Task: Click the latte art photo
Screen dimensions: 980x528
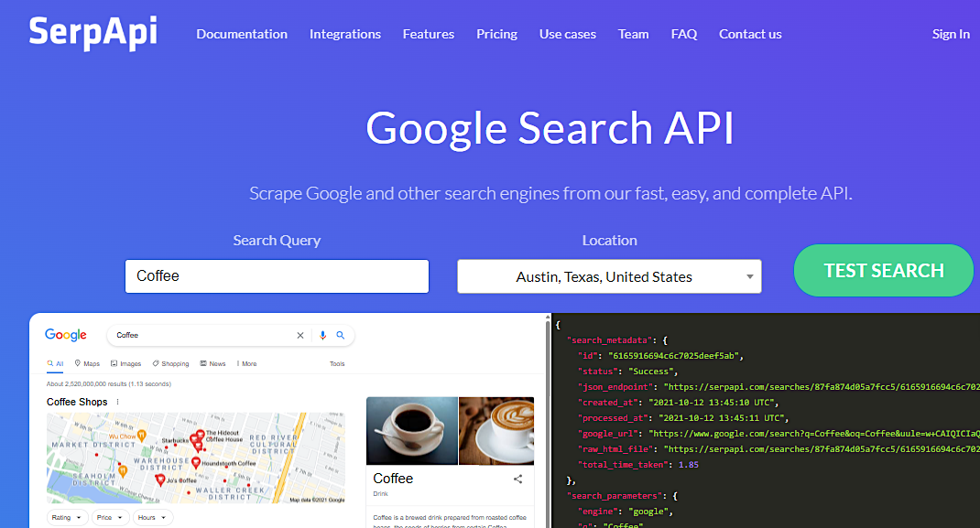Action: tap(497, 431)
